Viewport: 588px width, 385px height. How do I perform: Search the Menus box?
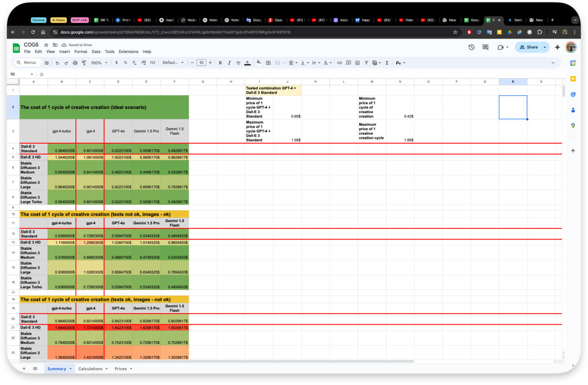pos(27,62)
